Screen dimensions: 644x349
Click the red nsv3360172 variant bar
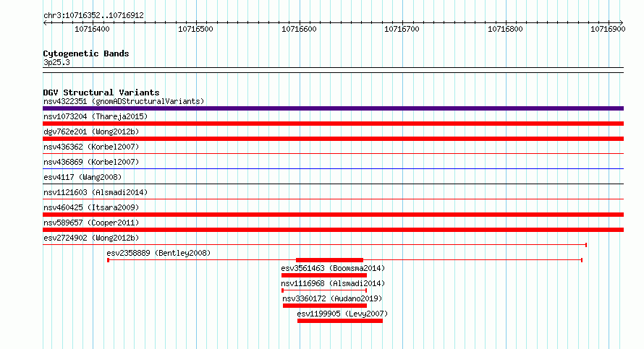(x=325, y=306)
